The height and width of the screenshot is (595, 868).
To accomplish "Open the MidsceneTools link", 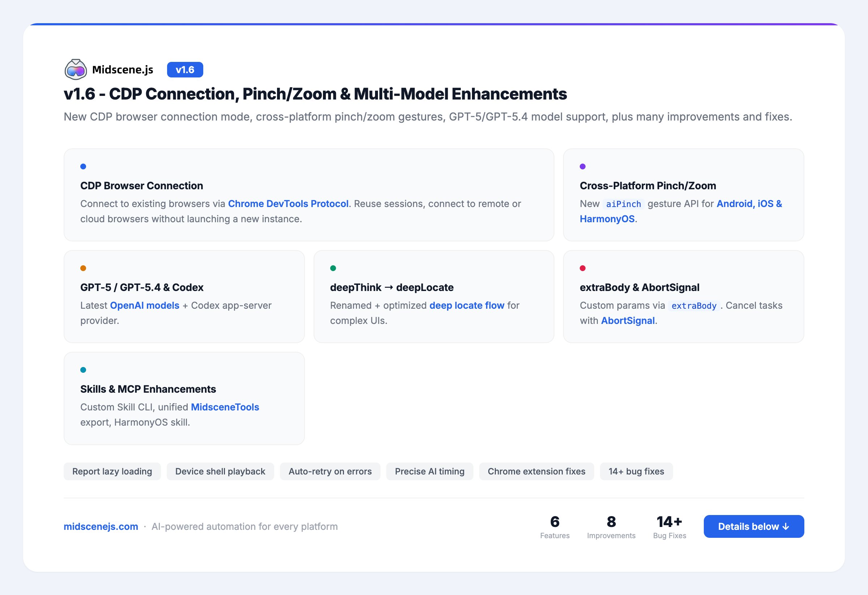I will (x=225, y=407).
